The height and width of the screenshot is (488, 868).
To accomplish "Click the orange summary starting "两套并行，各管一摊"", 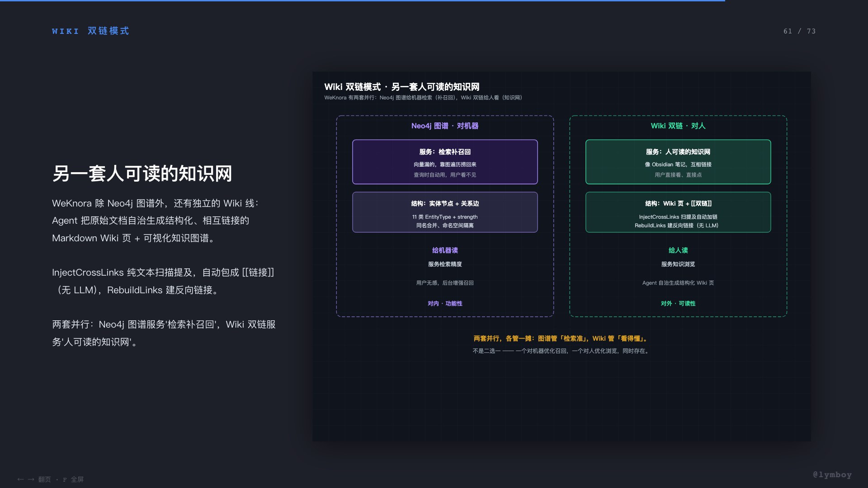I will pyautogui.click(x=561, y=338).
